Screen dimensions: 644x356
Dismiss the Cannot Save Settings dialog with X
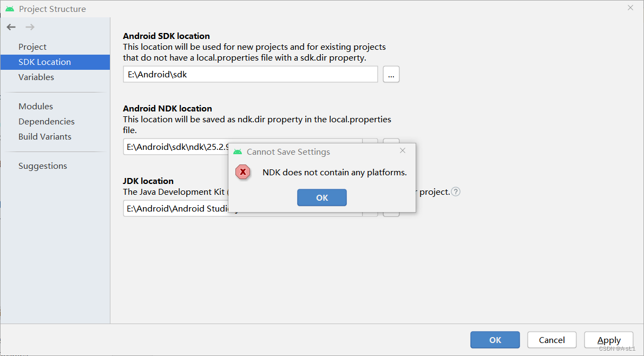click(x=403, y=150)
